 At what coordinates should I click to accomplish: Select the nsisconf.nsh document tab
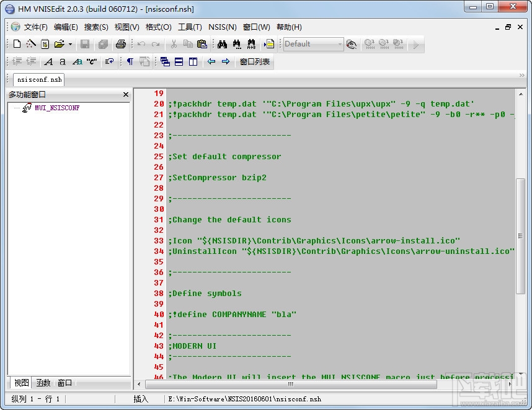[x=38, y=79]
